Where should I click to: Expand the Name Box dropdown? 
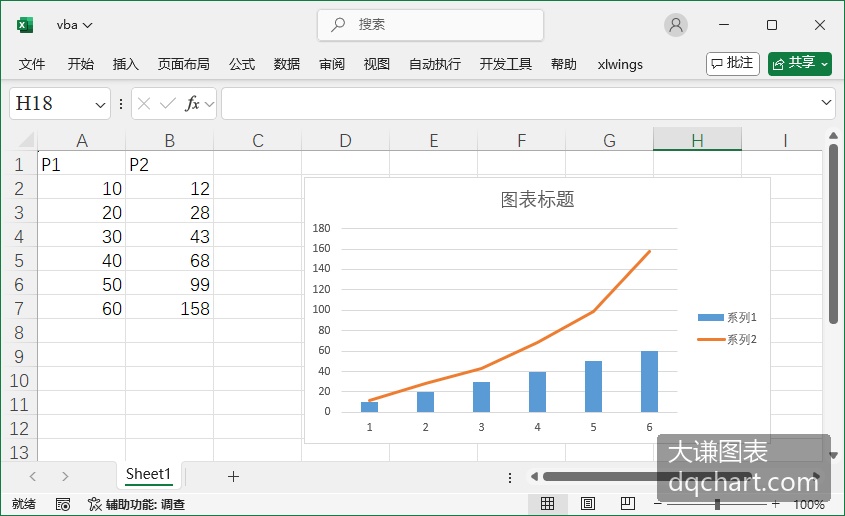[x=100, y=104]
